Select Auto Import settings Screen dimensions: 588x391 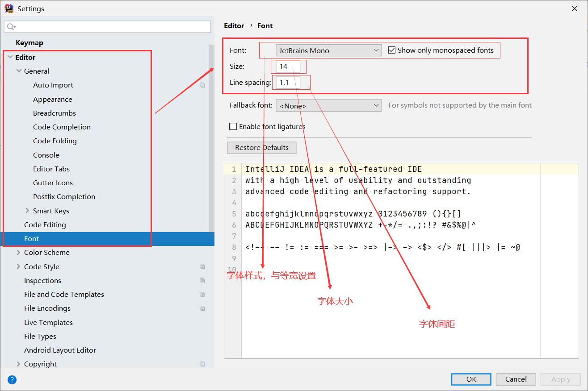[53, 85]
